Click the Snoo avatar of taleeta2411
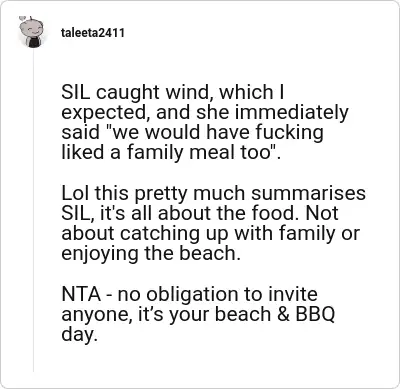Image resolution: width=400 pixels, height=389 pixels. (x=31, y=32)
